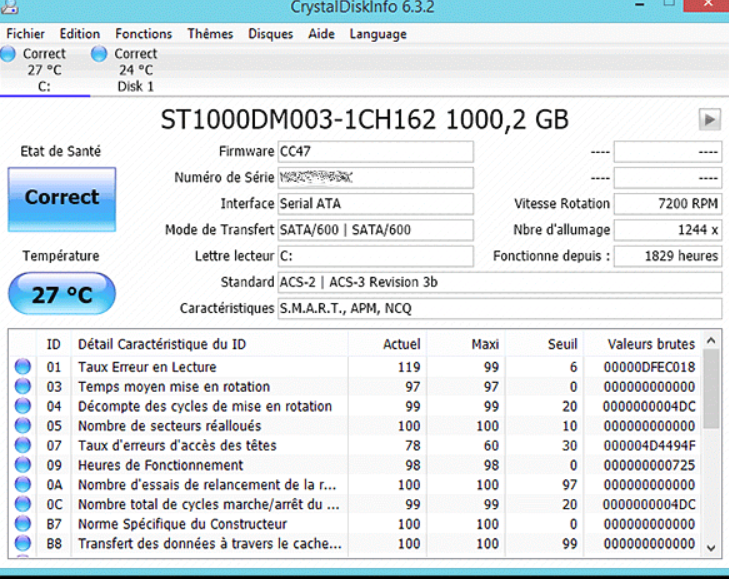
Task: Select Décompte des cycles de mise en rotation
Action: tap(355, 406)
